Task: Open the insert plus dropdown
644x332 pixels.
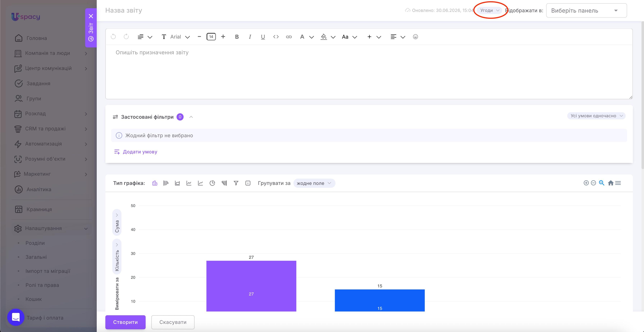Action: [374, 37]
